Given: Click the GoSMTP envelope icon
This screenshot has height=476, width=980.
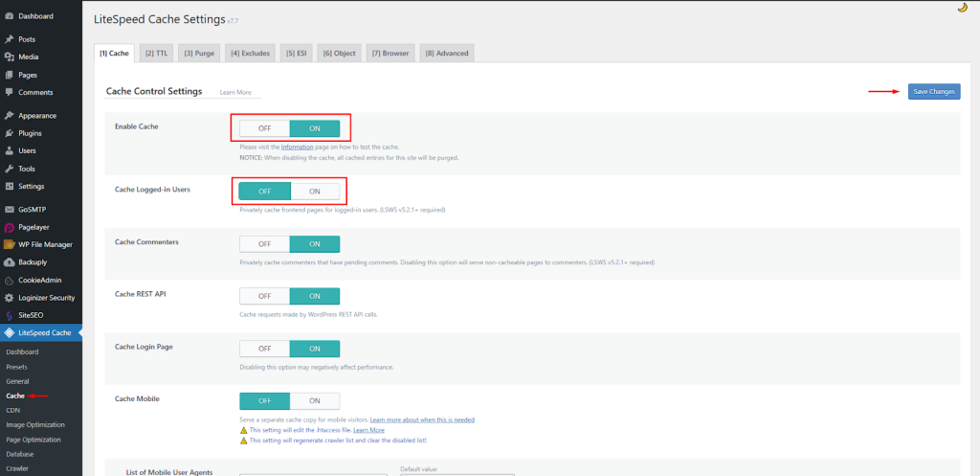Looking at the screenshot, I should click(x=10, y=210).
